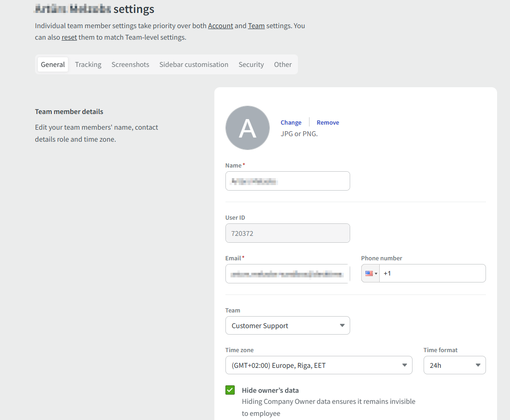Follow the Account settings link

point(220,26)
